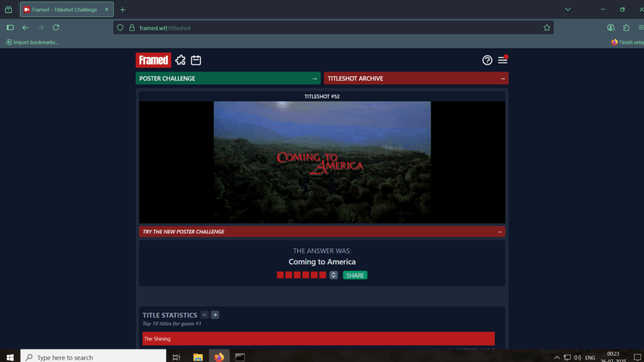Open the Titleshot Archive
Image resolution: width=644 pixels, height=362 pixels.
point(416,79)
